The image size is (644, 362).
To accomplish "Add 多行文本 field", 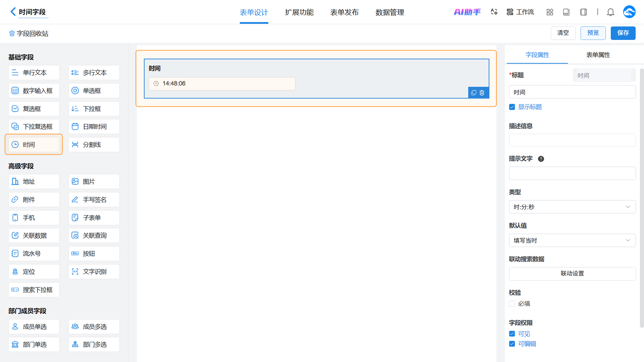I will 94,73.
